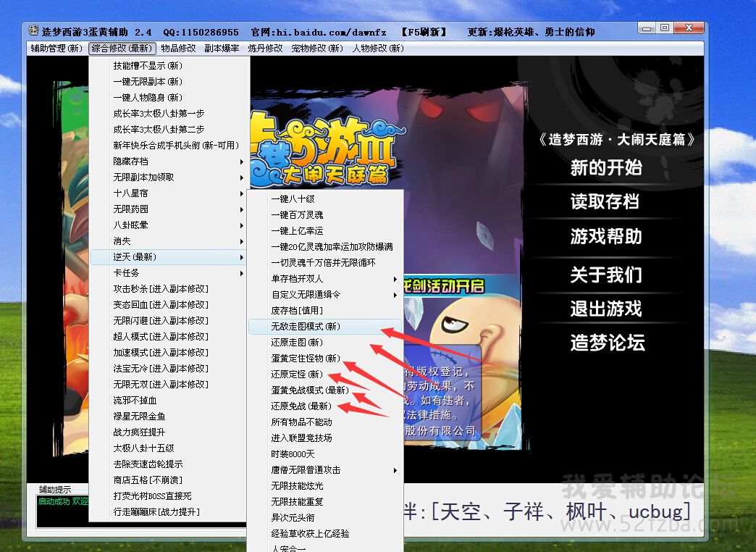Choose 成长率3太极八卦第一步
This screenshot has width=756, height=552.
pyautogui.click(x=168, y=114)
